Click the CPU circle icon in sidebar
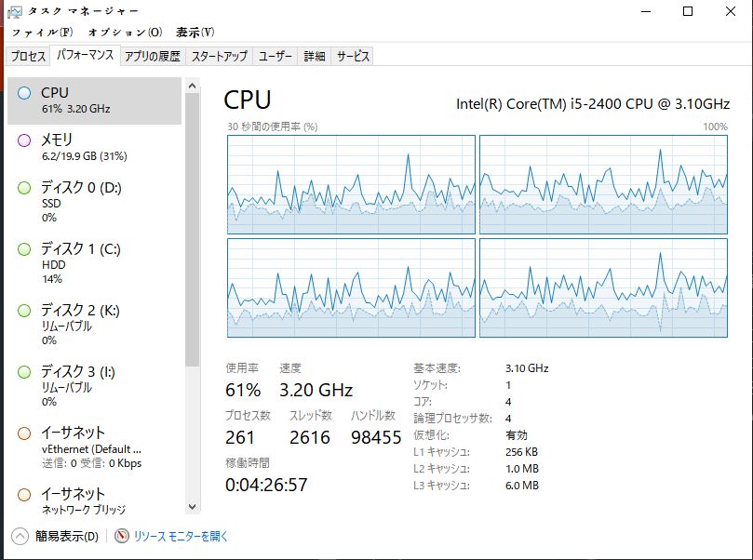This screenshot has width=753, height=560. tap(24, 93)
